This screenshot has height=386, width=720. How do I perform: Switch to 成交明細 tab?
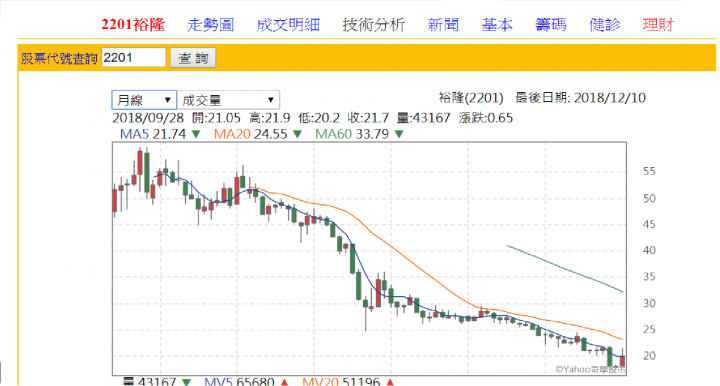pyautogui.click(x=288, y=25)
